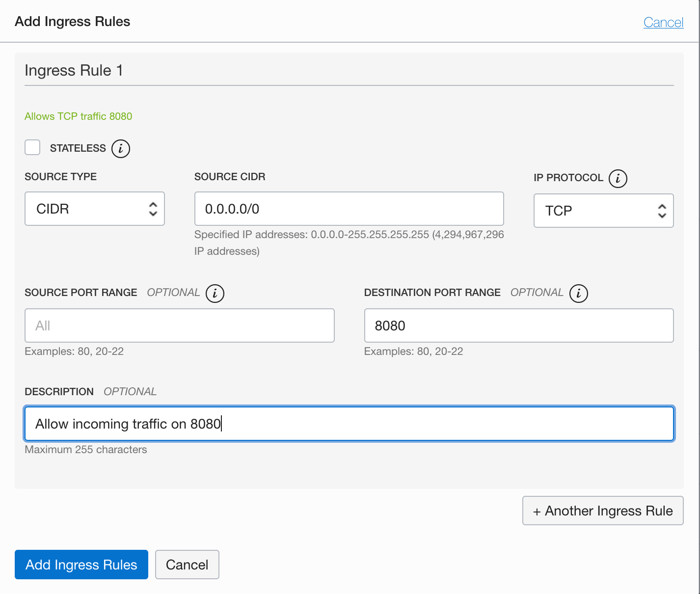The height and width of the screenshot is (594, 700).
Task: Click the chevron on the TCP selector
Action: (x=662, y=211)
